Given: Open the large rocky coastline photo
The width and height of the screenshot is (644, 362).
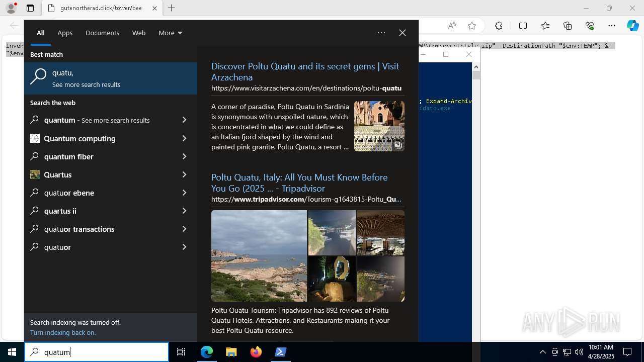Looking at the screenshot, I should click(259, 256).
